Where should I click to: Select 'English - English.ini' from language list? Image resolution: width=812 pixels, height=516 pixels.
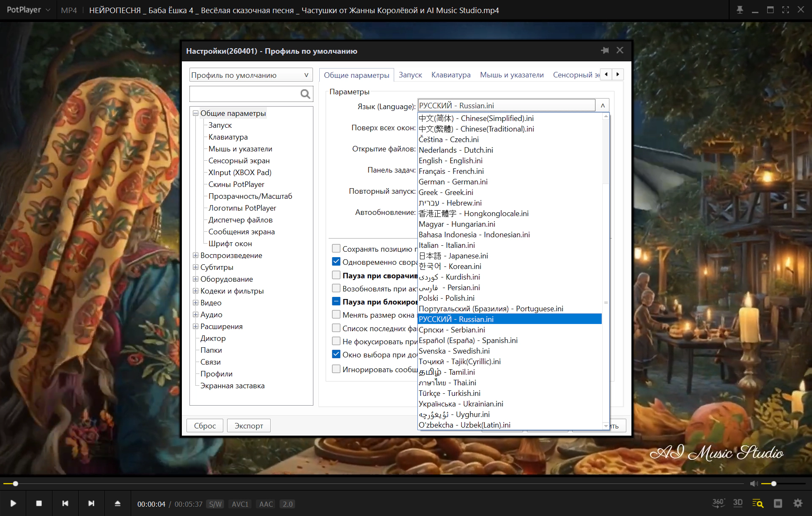pos(450,161)
